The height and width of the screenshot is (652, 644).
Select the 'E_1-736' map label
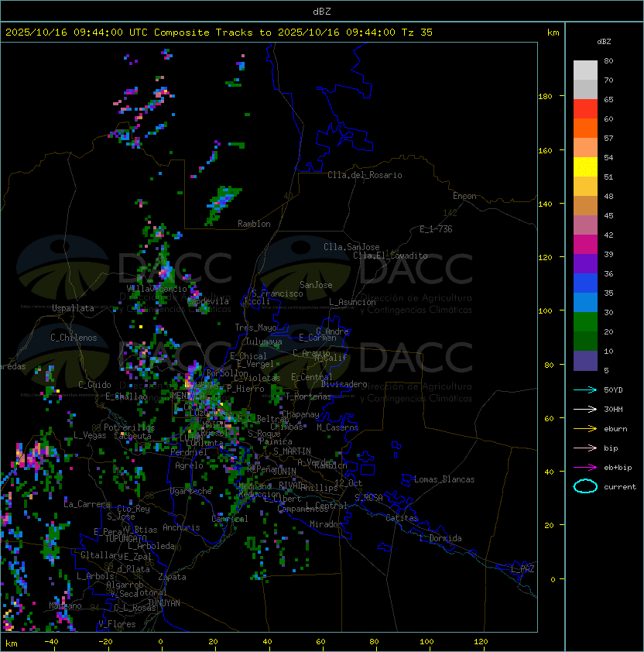point(436,229)
